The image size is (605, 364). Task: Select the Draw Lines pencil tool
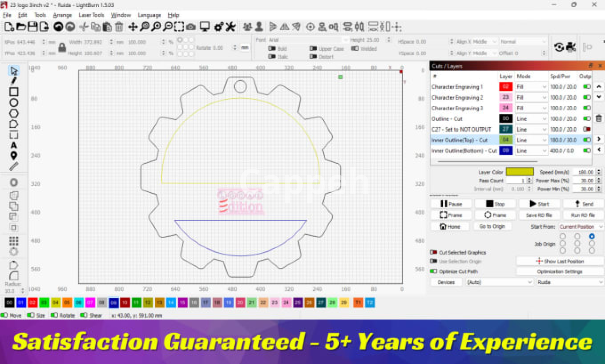click(x=14, y=81)
